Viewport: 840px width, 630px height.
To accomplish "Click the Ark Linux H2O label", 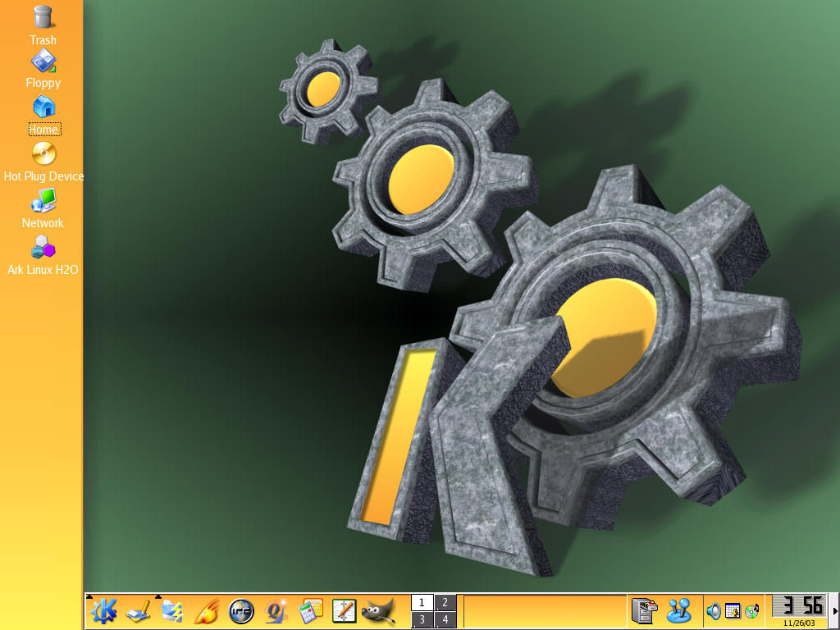I will pos(43,269).
